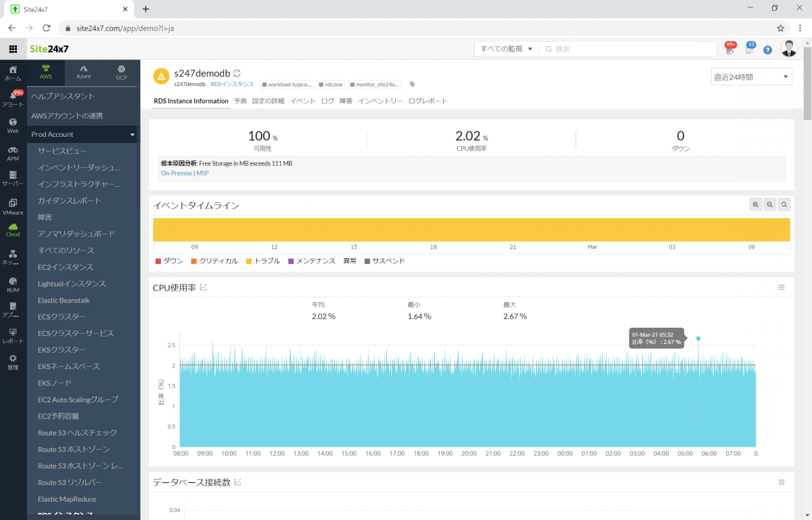Toggle メンテナンス legend in event timeline

coord(311,261)
